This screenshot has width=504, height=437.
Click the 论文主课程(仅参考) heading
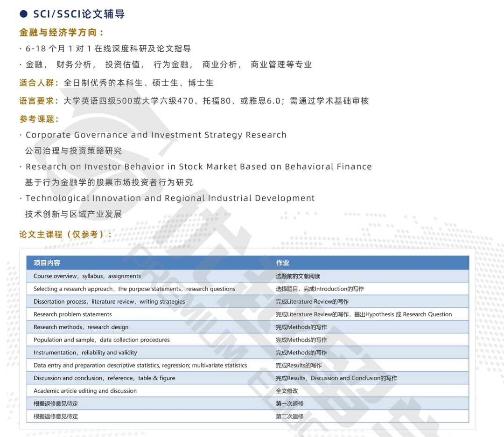click(66, 234)
